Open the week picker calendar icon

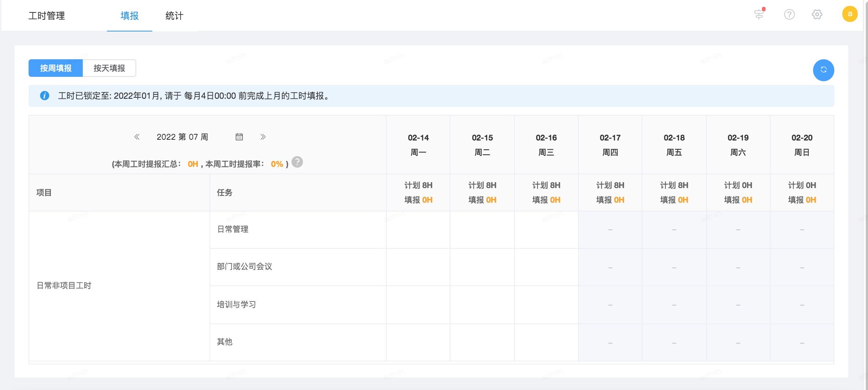(x=239, y=137)
